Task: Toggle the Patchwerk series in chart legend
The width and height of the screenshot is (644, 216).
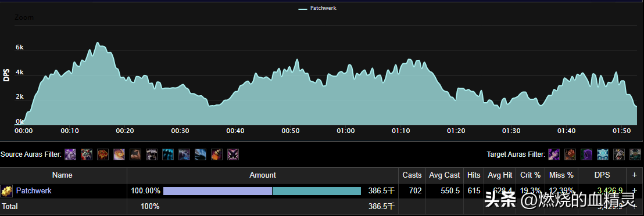Action: pyautogui.click(x=317, y=8)
